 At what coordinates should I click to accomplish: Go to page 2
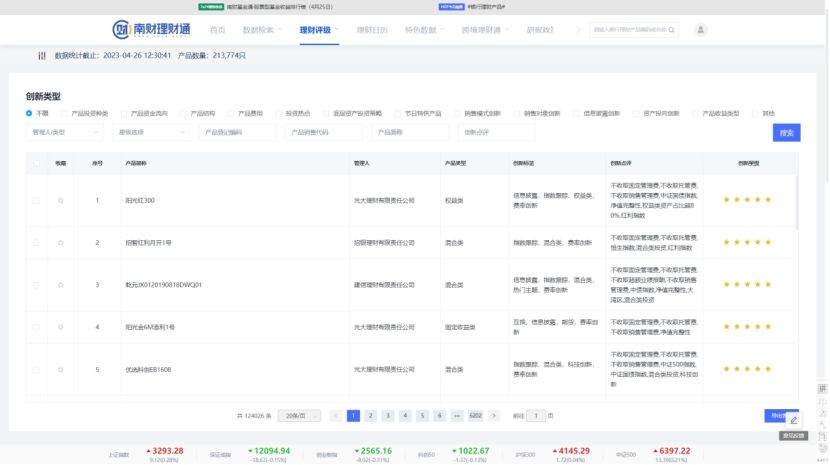pos(371,416)
